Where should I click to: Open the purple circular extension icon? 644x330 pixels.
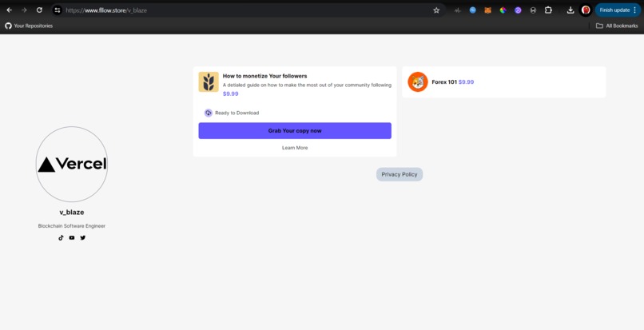[x=518, y=10]
